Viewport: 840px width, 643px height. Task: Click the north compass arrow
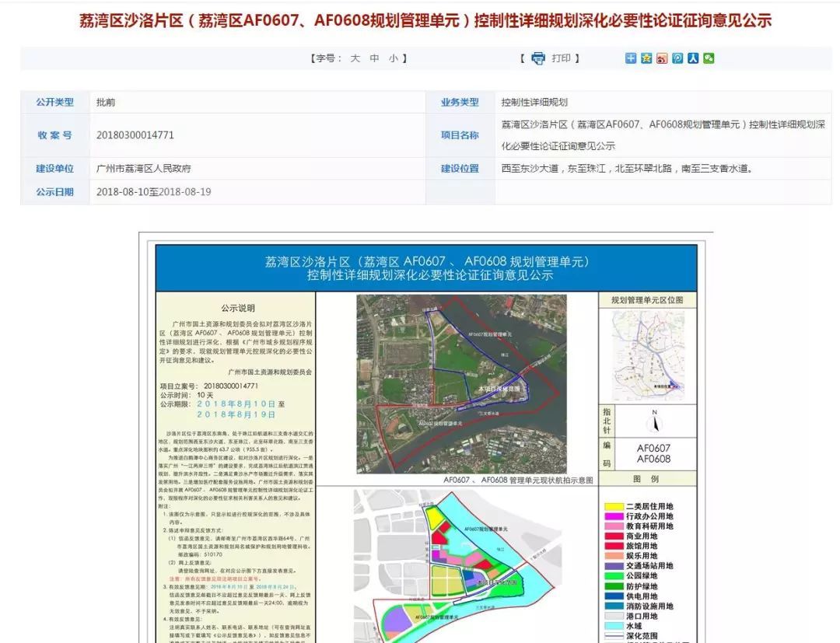(655, 423)
